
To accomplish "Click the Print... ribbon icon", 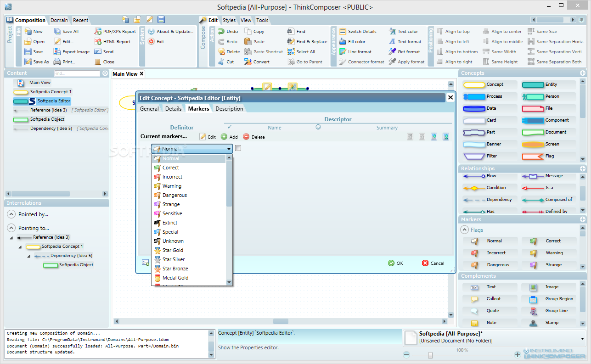I will (x=57, y=62).
